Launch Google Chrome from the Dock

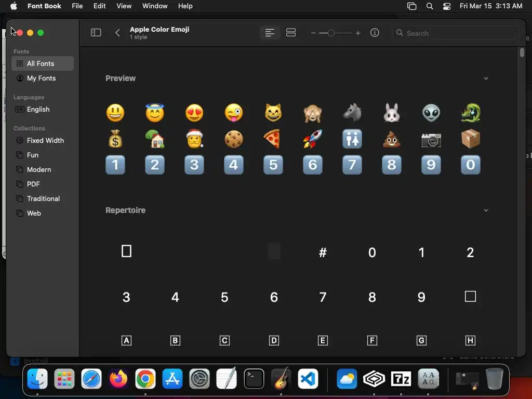click(x=145, y=379)
